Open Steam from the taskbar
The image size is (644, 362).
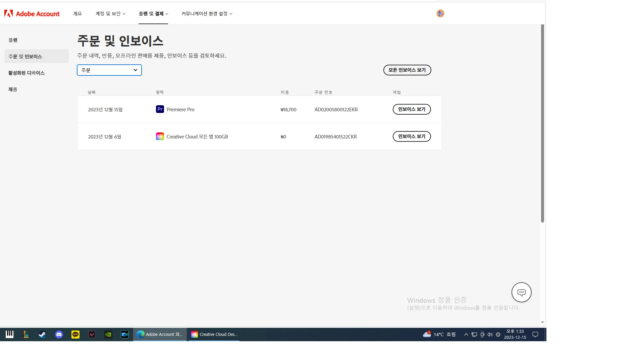point(42,335)
